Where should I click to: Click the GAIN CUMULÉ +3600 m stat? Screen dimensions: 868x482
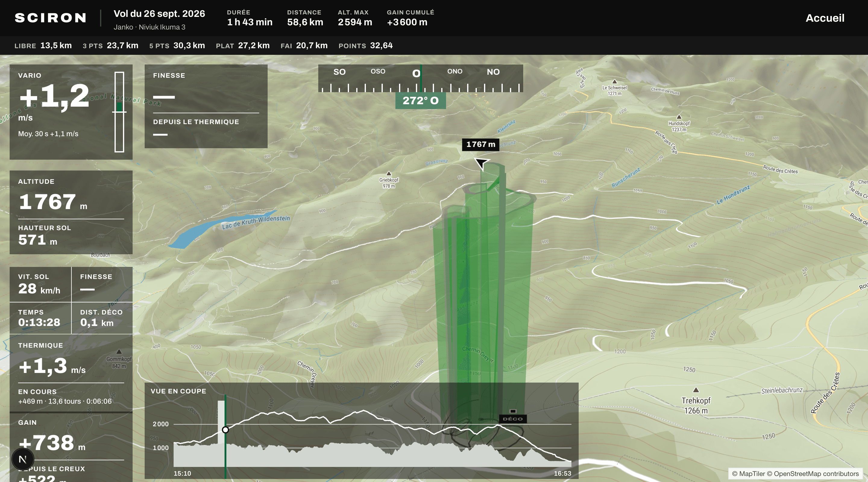410,18
